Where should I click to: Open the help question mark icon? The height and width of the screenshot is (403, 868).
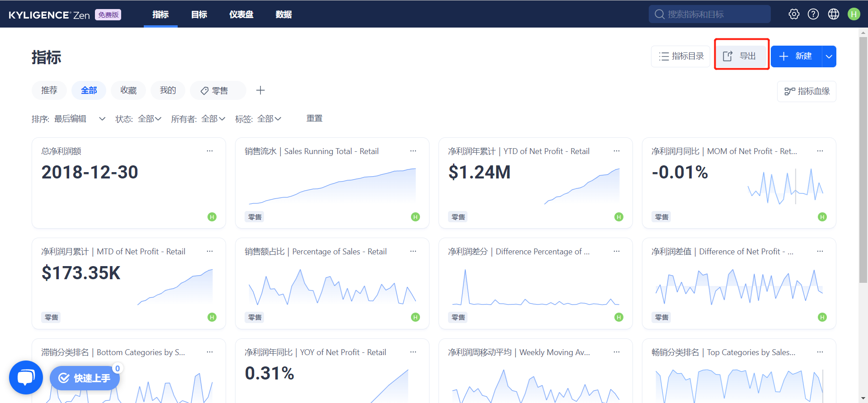point(813,14)
